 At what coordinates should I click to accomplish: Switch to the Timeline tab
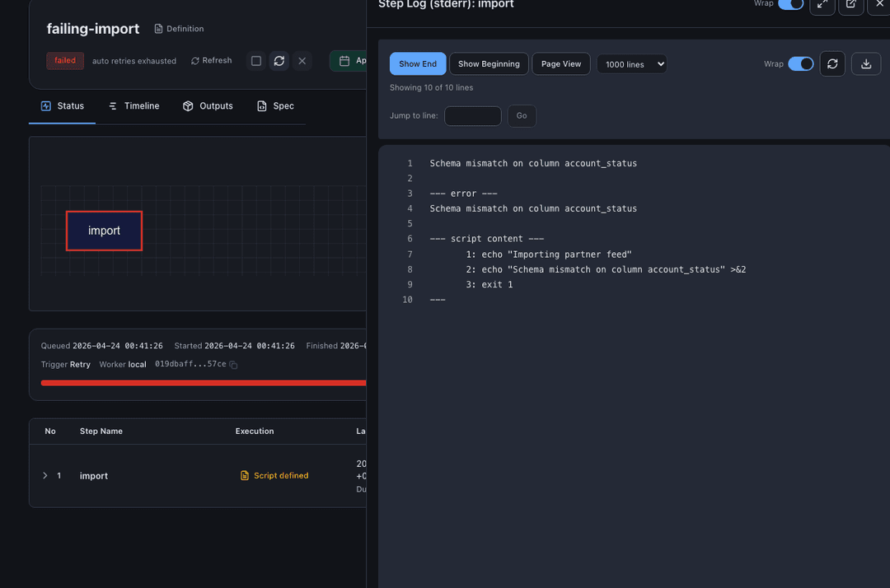tap(134, 106)
